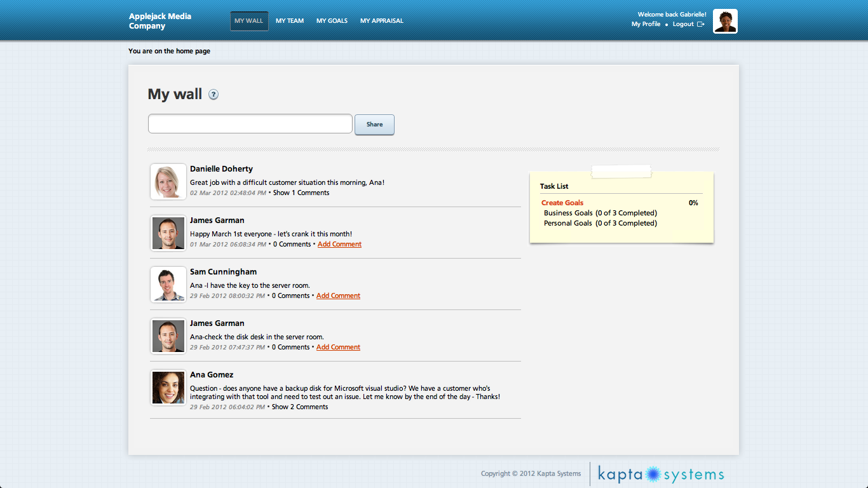The image size is (868, 488).
Task: Click the Applejack Media Company title
Action: [x=160, y=21]
